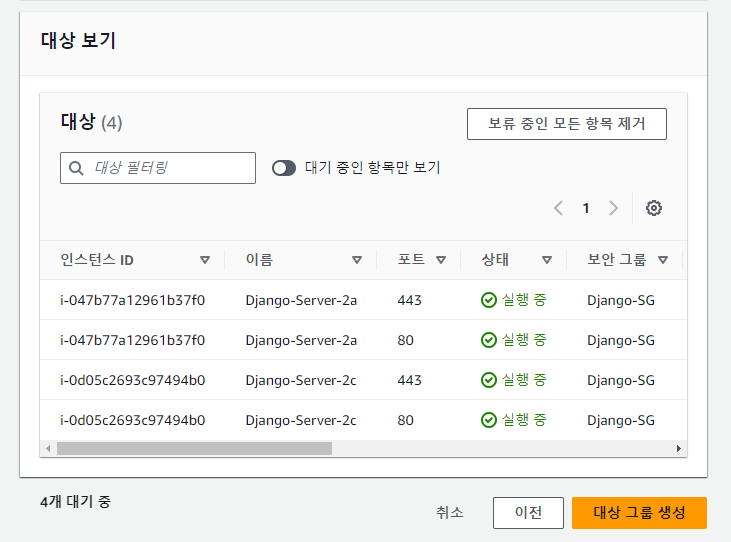Select instance i-047b77a12961b37f0 with port 80
The image size is (731, 542).
[132, 340]
